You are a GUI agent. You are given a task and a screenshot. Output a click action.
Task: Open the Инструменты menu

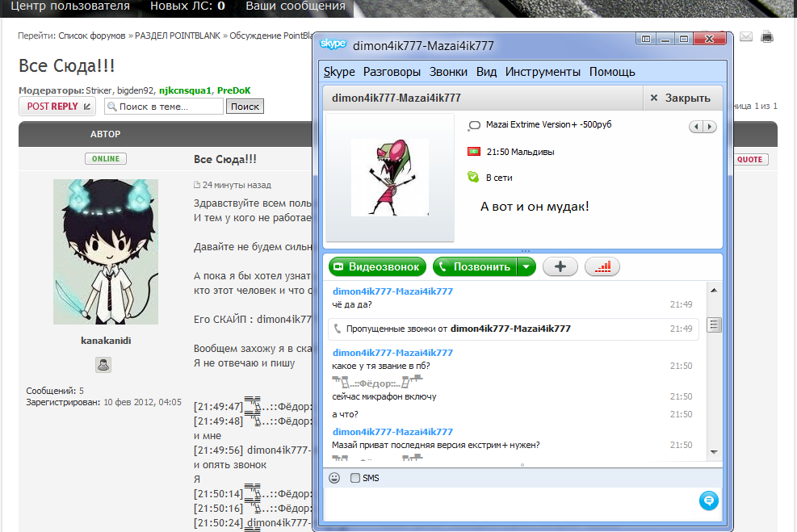(543, 72)
